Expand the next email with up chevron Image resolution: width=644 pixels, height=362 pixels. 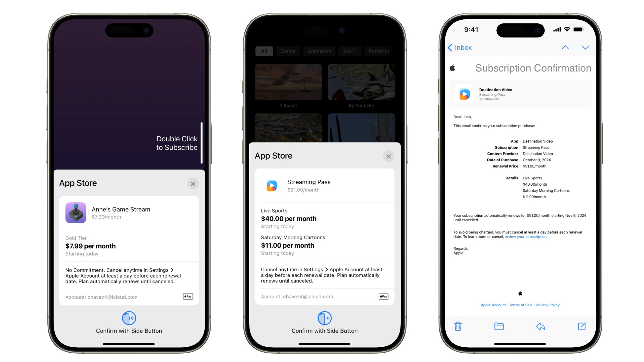click(x=565, y=47)
